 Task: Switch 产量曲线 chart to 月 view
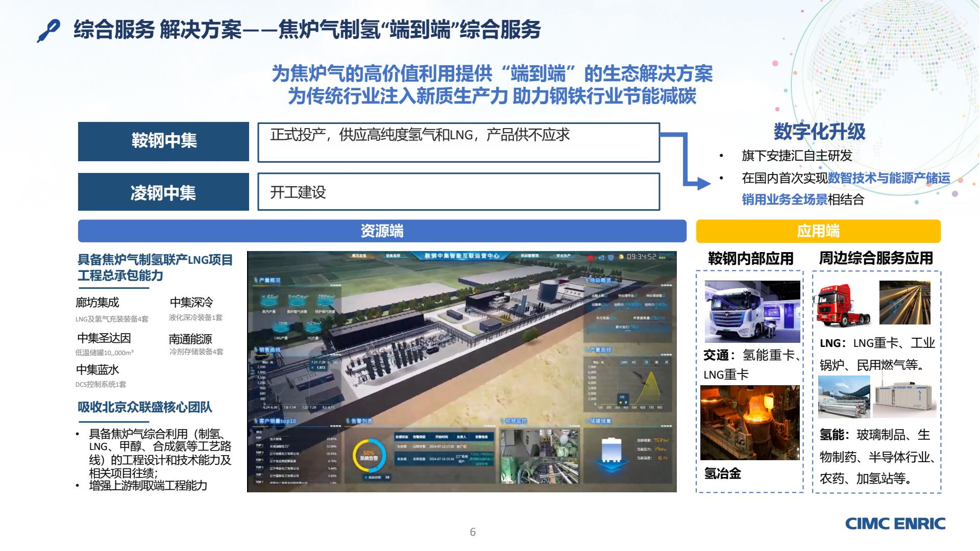coord(666,362)
